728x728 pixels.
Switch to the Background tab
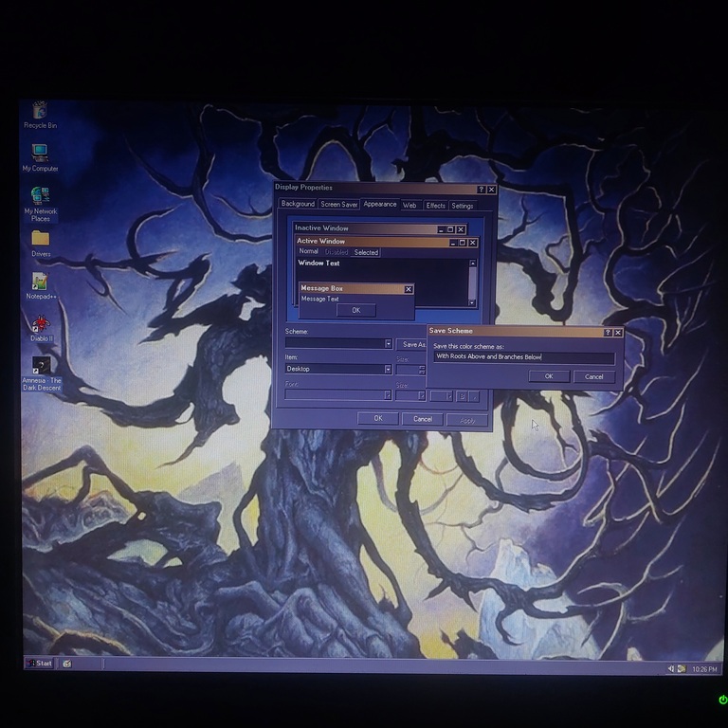[x=298, y=205]
